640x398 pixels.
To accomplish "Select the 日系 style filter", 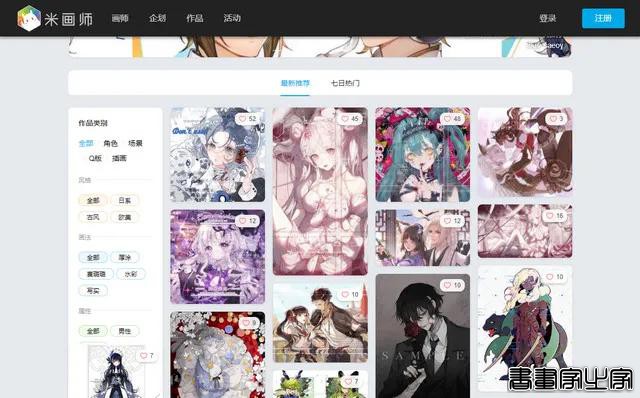I will tap(124, 200).
